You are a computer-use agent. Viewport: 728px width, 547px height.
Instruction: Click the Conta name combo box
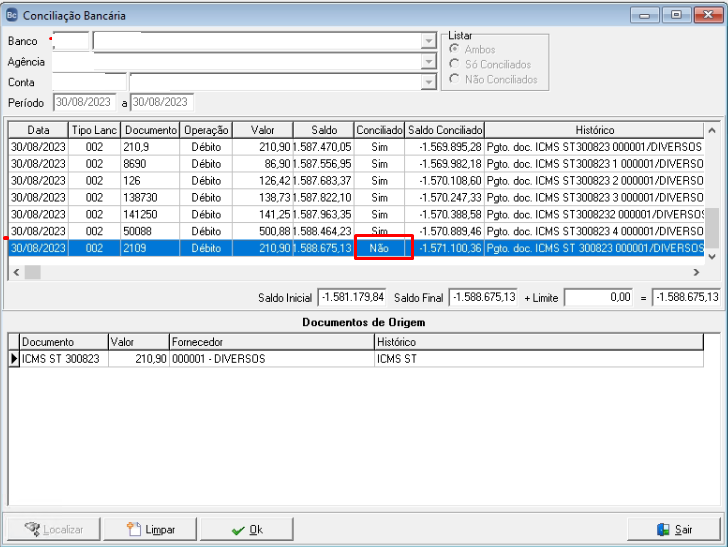coord(283,82)
